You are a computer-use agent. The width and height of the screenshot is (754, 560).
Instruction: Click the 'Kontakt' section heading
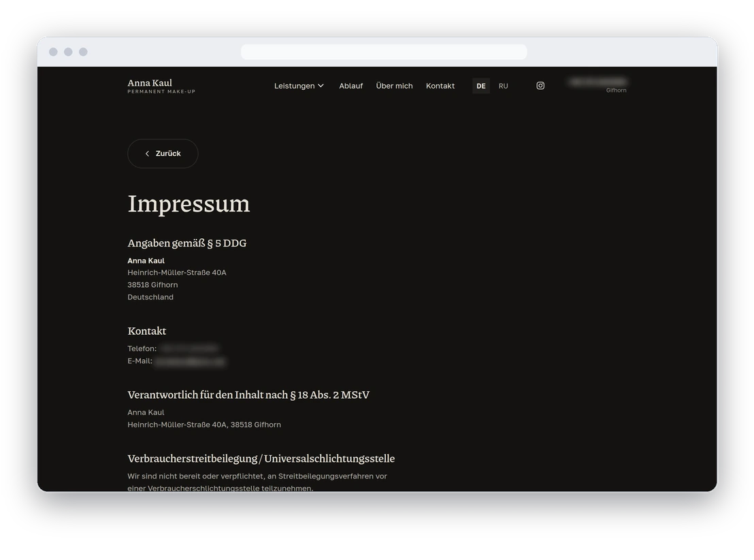[x=147, y=331]
